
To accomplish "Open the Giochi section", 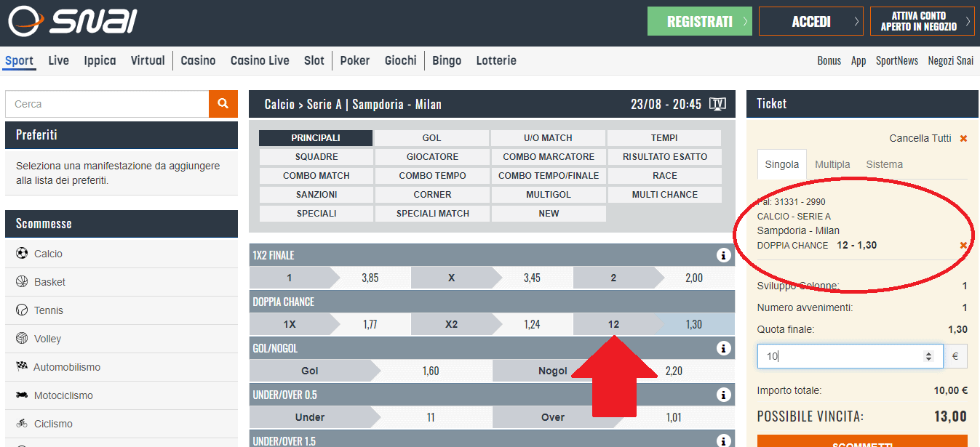I will point(401,60).
